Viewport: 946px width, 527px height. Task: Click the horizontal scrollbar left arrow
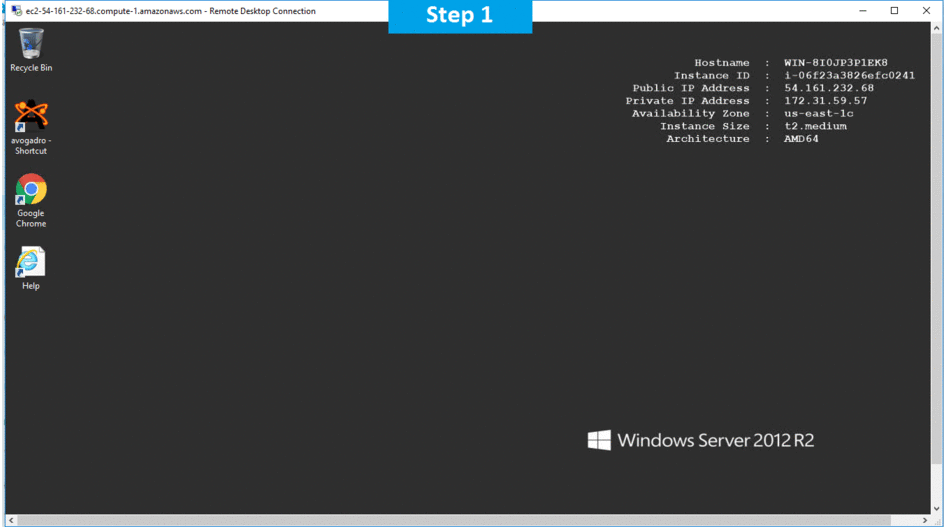(x=12, y=520)
